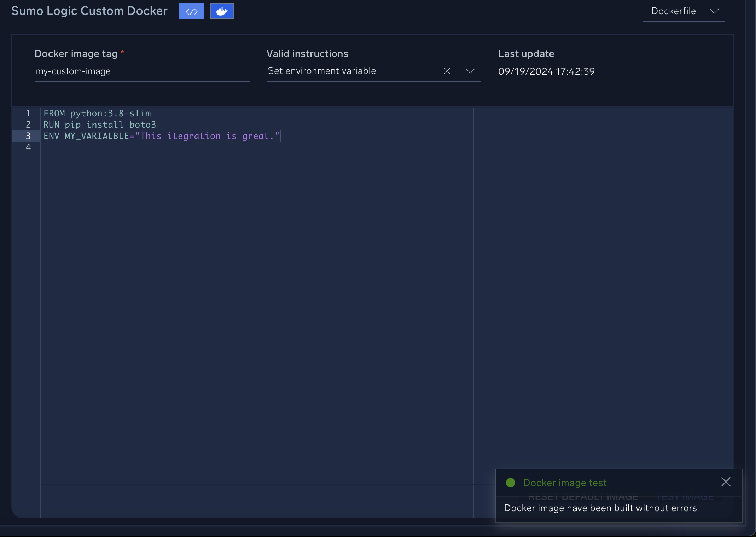756x537 pixels.
Task: Select the code editor </> view icon
Action: coord(191,11)
